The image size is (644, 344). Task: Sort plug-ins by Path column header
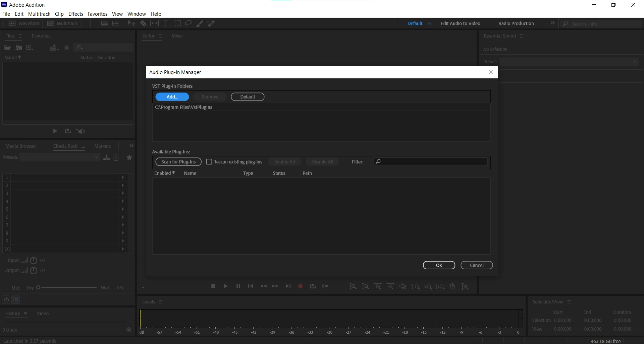307,173
